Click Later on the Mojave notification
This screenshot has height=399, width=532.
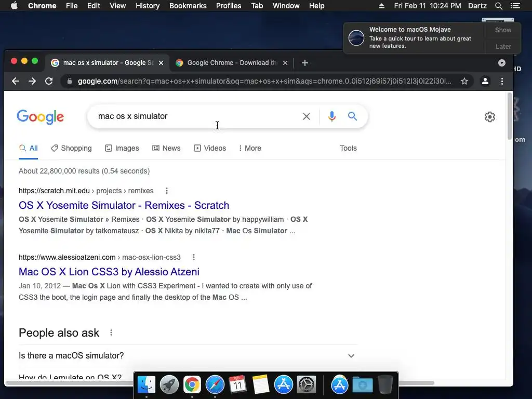[503, 46]
